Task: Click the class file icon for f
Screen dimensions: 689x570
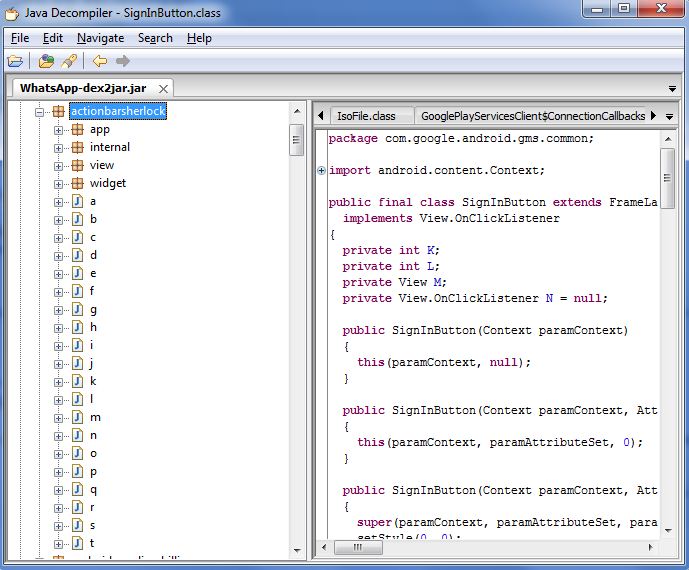Action: pyautogui.click(x=77, y=291)
